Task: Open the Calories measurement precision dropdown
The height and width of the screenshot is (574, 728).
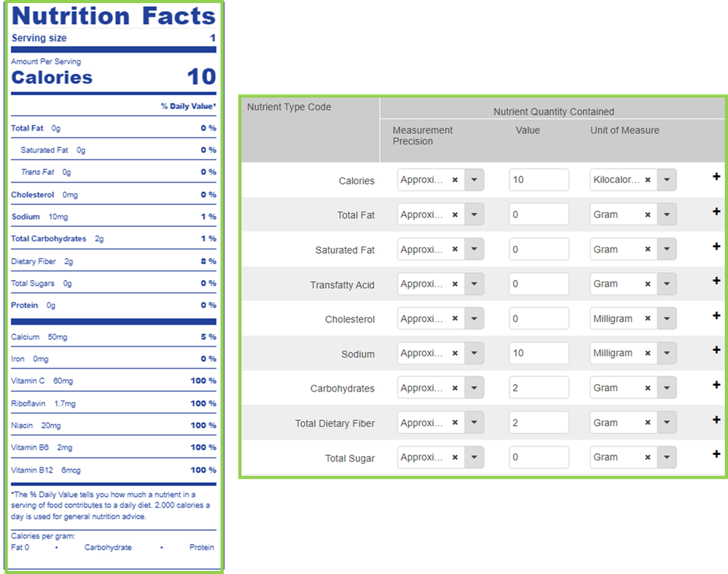Action: coord(474,180)
